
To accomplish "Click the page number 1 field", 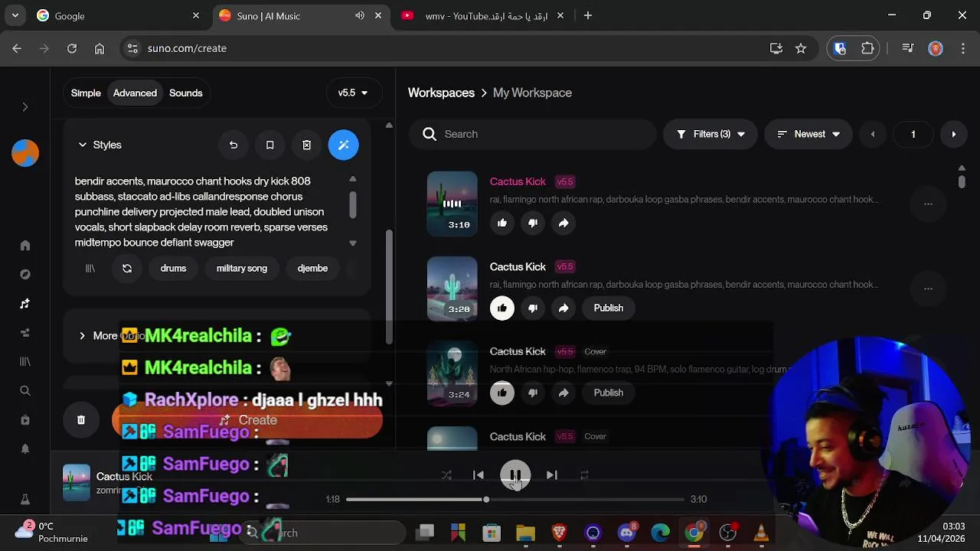I will coord(913,134).
